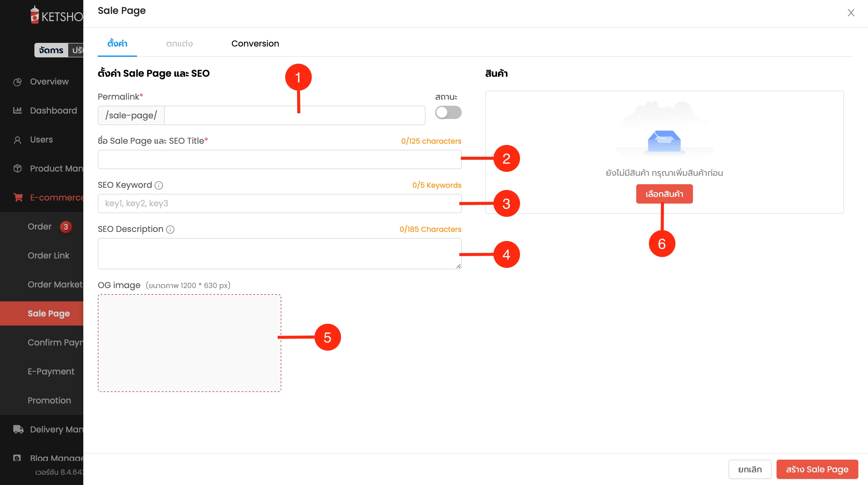This screenshot has width=868, height=485.
Task: Click the SEO Description info icon
Action: pos(171,229)
